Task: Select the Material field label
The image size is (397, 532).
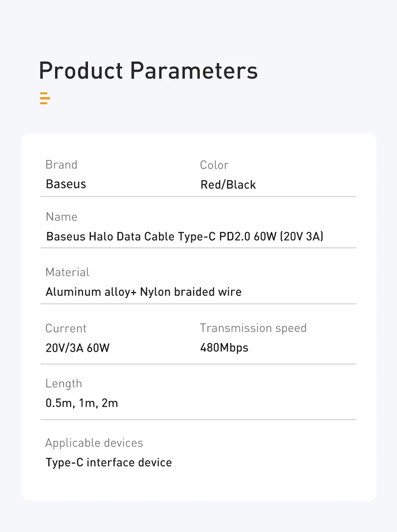Action: [x=67, y=272]
